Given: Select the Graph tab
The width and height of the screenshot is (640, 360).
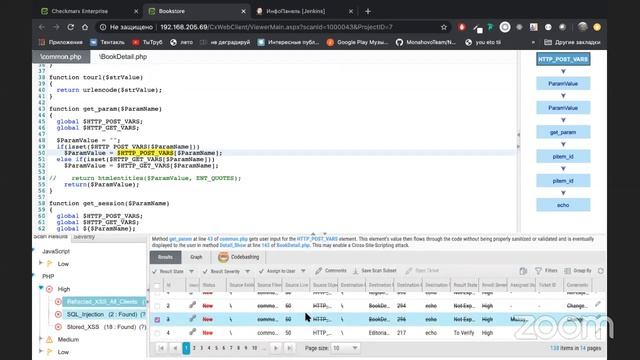Looking at the screenshot, I should 196,257.
